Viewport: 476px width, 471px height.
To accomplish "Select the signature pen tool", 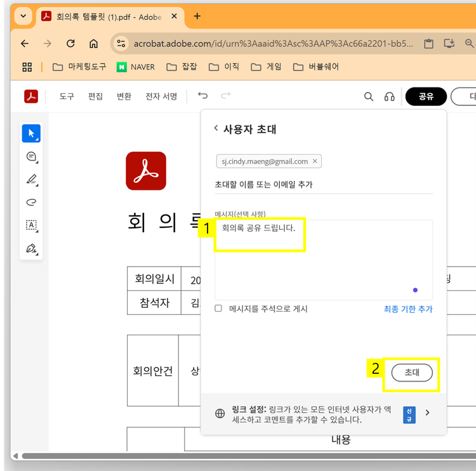I will [x=31, y=248].
